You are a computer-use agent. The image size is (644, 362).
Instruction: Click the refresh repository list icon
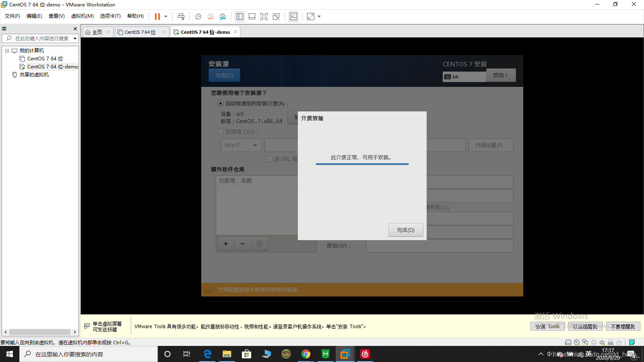tap(260, 244)
